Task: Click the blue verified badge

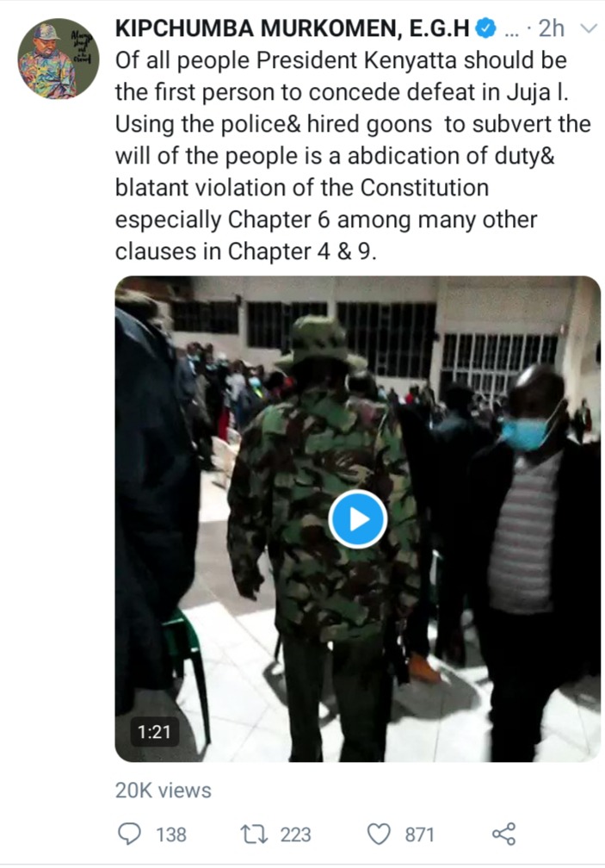Action: coord(486,28)
